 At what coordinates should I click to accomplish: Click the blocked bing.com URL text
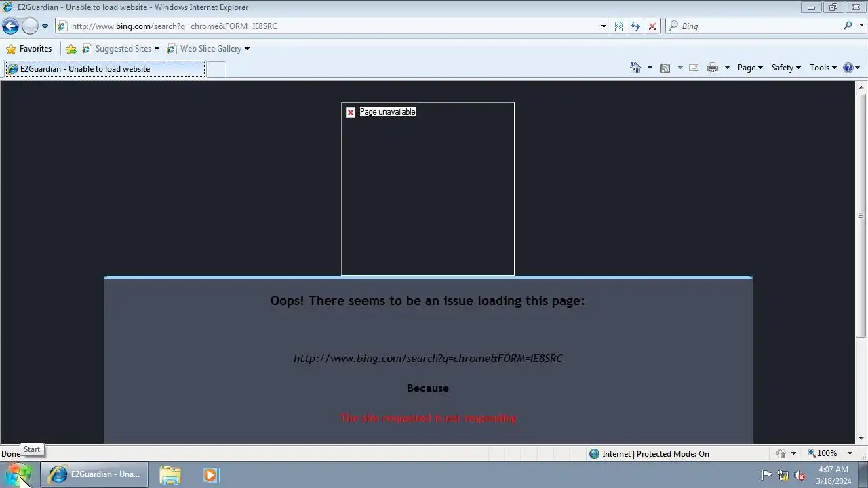tap(428, 358)
